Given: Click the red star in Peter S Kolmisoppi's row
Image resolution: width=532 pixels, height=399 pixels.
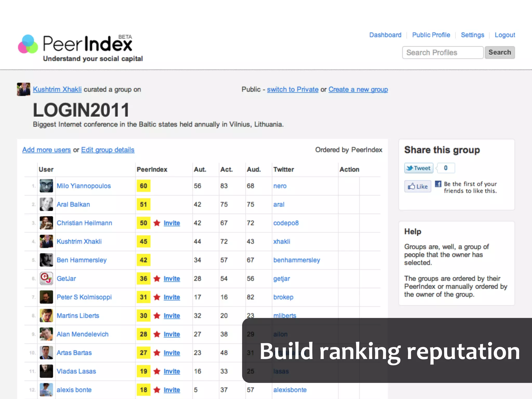Looking at the screenshot, I should coord(157,297).
